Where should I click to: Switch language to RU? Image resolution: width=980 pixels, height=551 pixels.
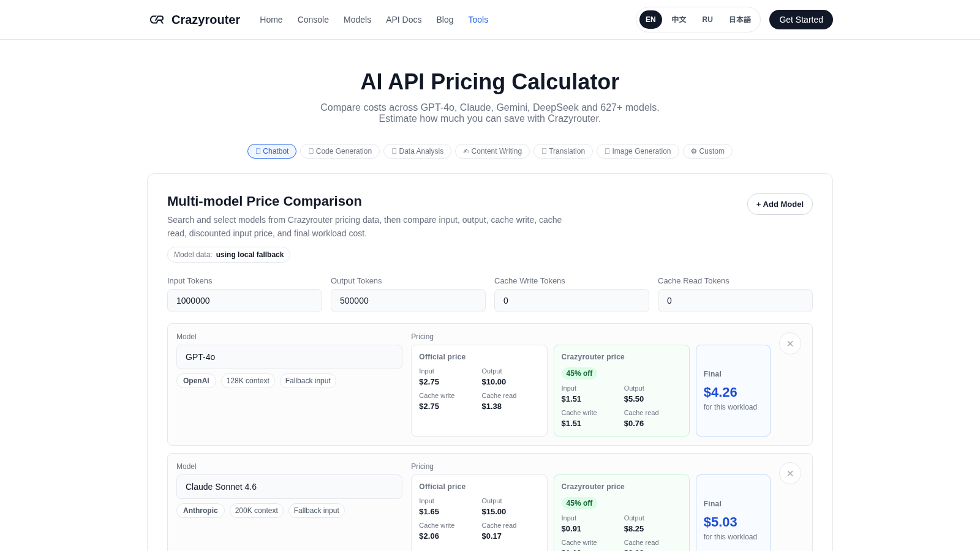pyautogui.click(x=707, y=20)
